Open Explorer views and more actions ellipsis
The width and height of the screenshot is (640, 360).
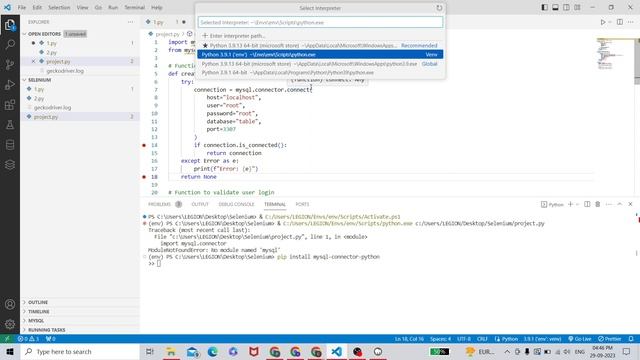coord(131,22)
